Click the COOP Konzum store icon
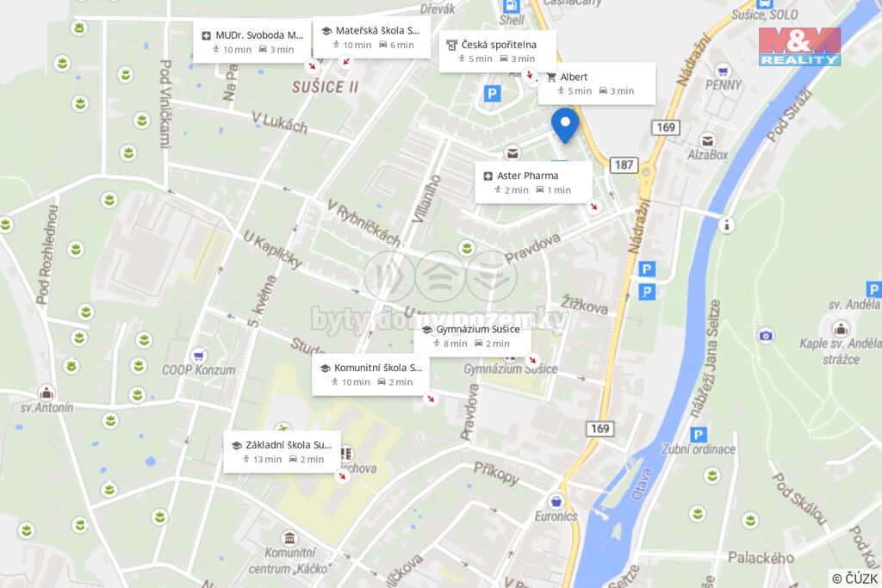Image resolution: width=882 pixels, height=588 pixels. point(197,356)
